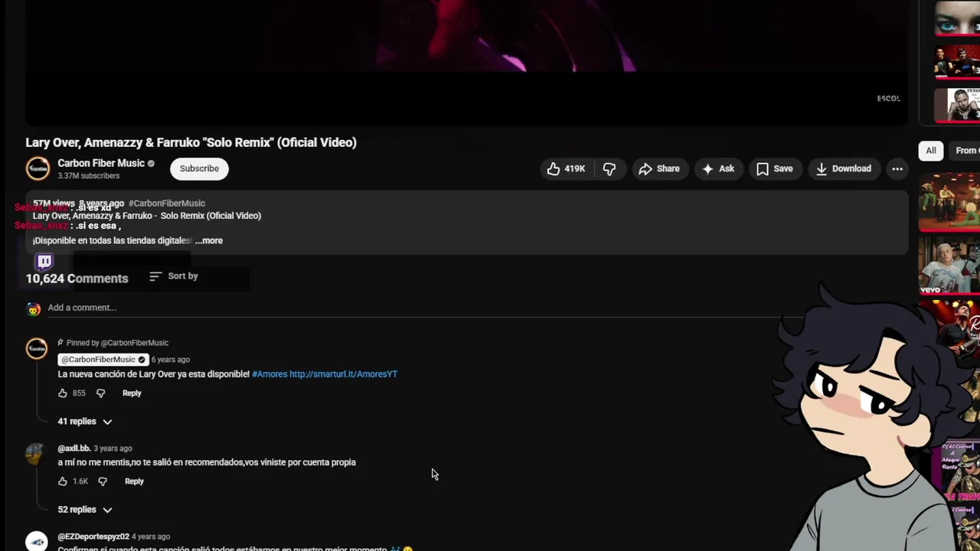The width and height of the screenshot is (980, 551).
Task: Click the @axll.bb. comment text
Action: 207,462
